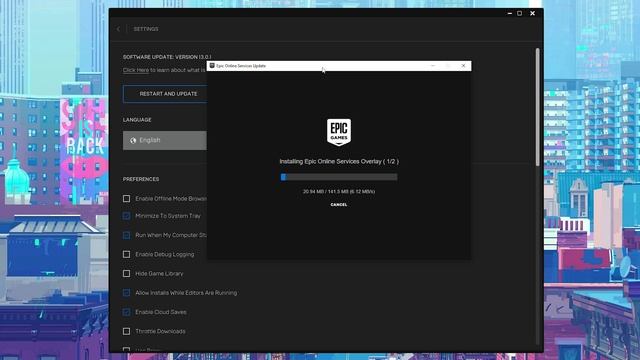Close the Epic Online Services Update dialog
The height and width of the screenshot is (360, 640).
[x=463, y=66]
